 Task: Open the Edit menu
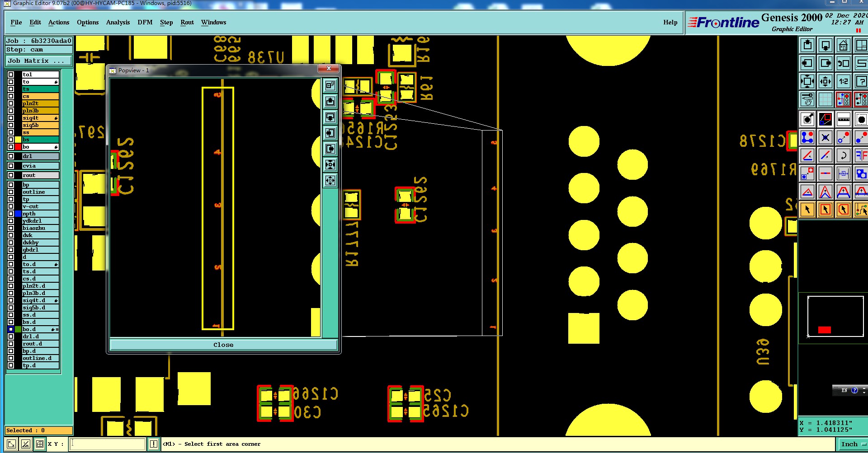click(x=35, y=22)
